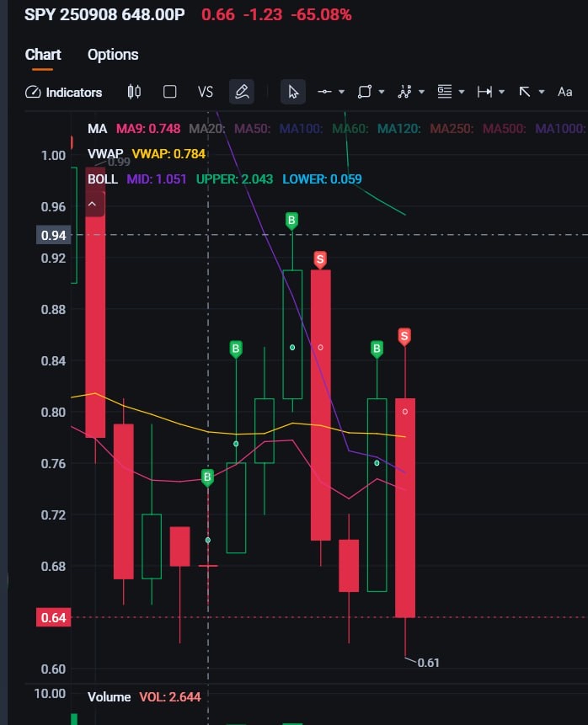
Task: Select the horizontal line drawing tool
Action: click(324, 92)
